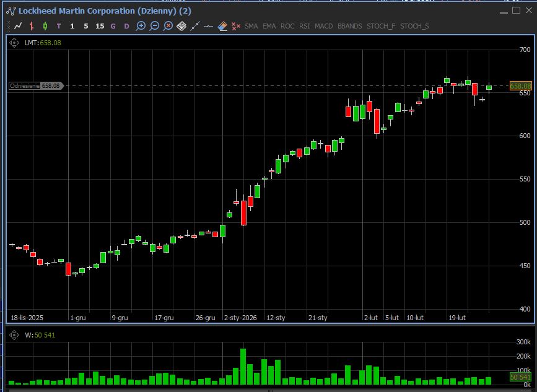Click the red delete-all-drawings icon
537x392 pixels.
(235, 26)
